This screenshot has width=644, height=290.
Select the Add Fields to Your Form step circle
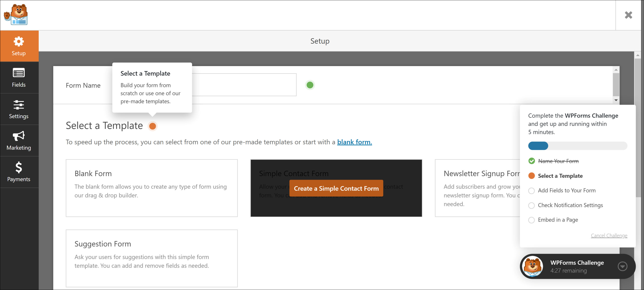click(532, 191)
